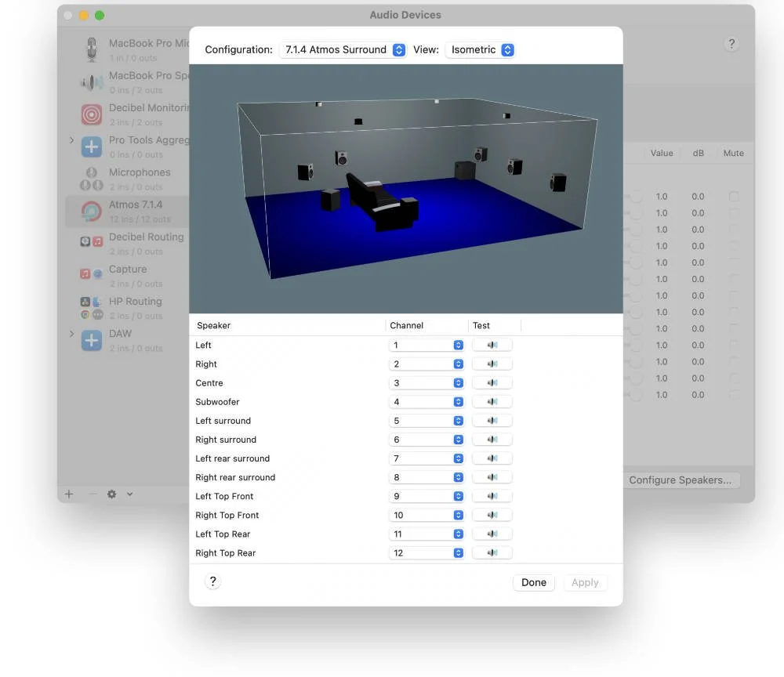The height and width of the screenshot is (677, 784).
Task: Select the Left Top Front speaker row
Action: click(406, 497)
